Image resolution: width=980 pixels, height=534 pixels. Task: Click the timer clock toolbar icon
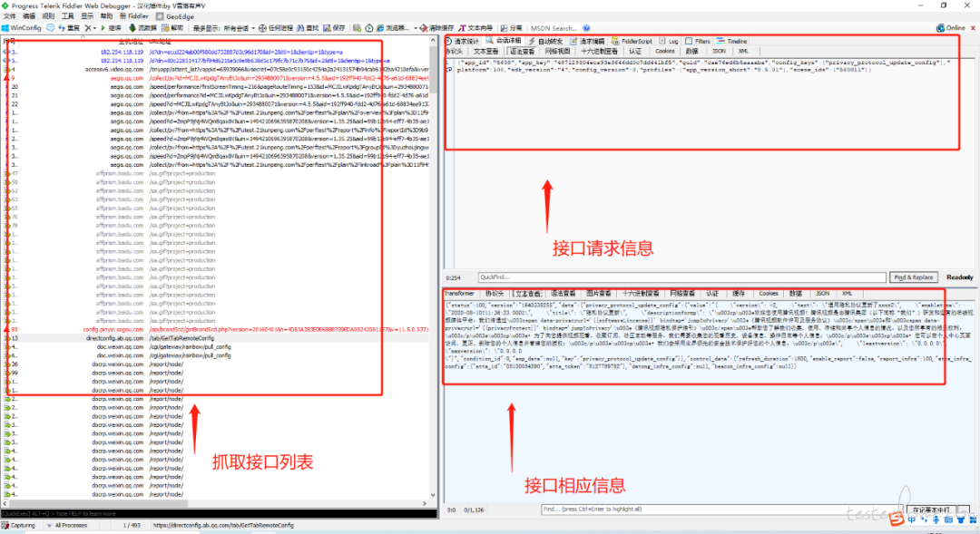[368, 28]
